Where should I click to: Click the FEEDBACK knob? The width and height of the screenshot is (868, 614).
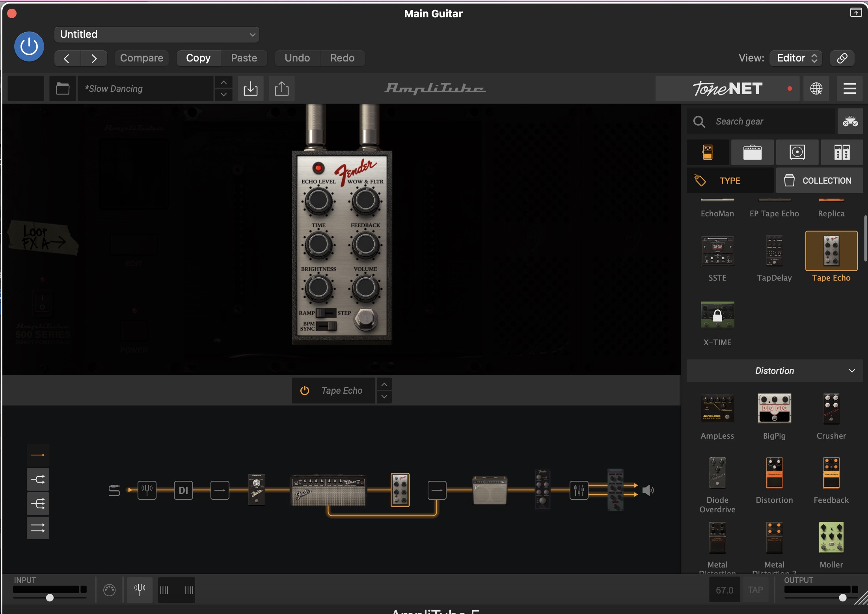click(x=365, y=245)
